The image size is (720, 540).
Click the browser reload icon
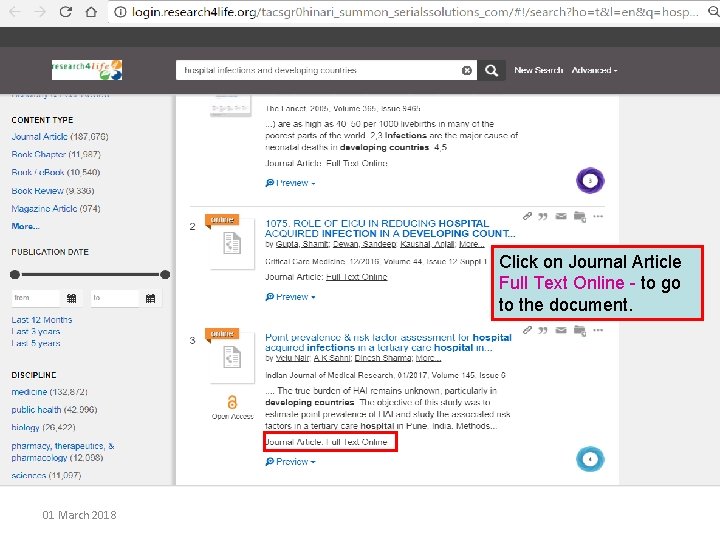coord(66,11)
